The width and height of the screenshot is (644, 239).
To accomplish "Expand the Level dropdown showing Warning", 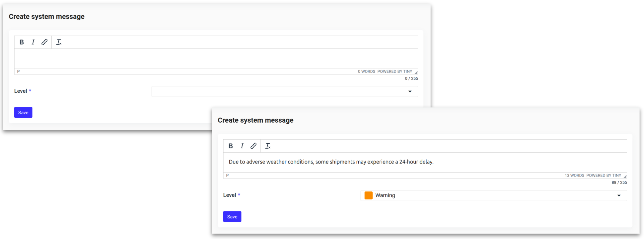I will 493,195.
